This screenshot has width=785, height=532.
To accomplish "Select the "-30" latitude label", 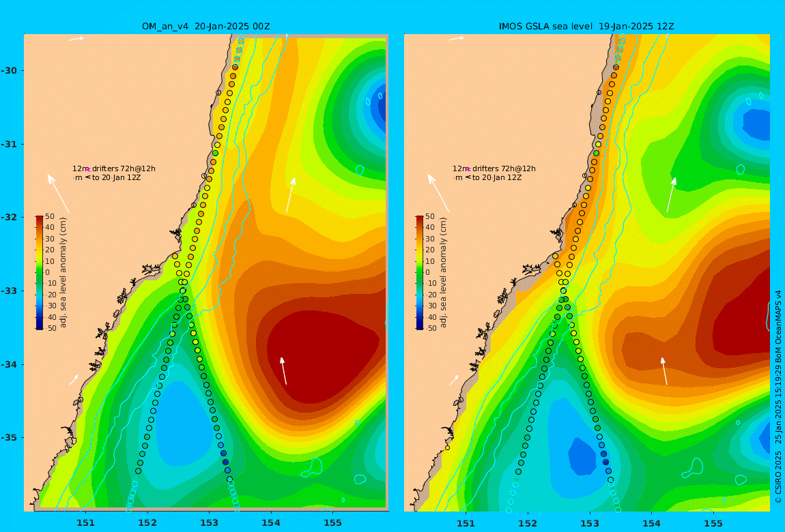I will 8,70.
